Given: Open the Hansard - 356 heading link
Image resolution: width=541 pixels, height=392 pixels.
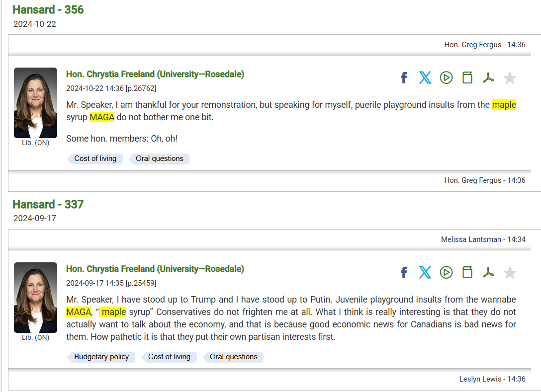Looking at the screenshot, I should [x=48, y=9].
